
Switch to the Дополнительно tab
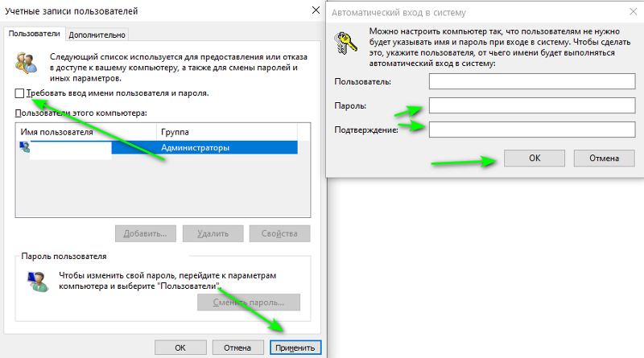(97, 35)
